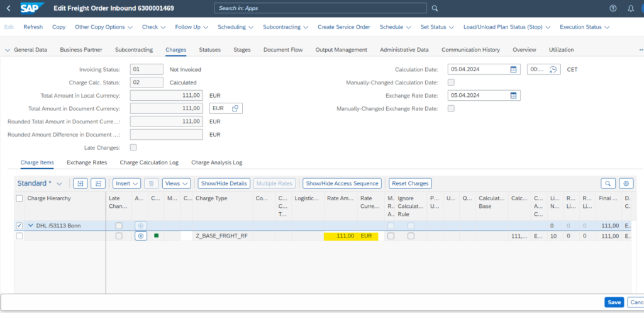Open the calendar picker for Calculation Date
This screenshot has height=313, width=644.
tap(513, 69)
